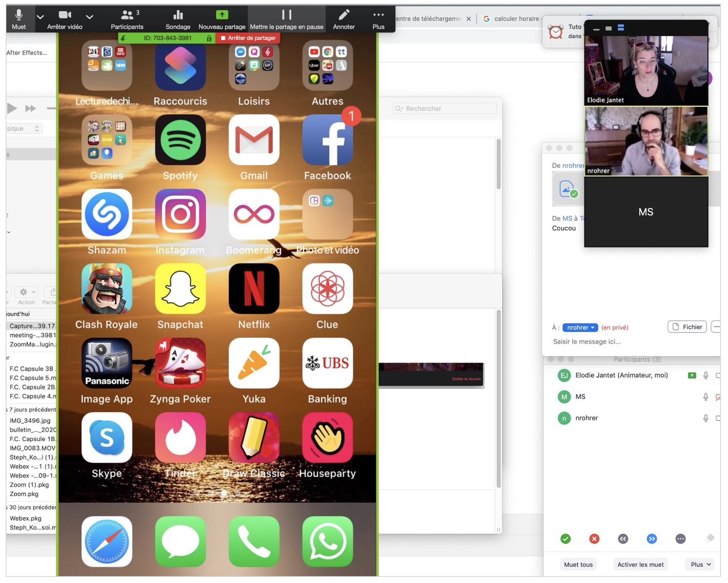Click the Annoter pencil tool
This screenshot has width=728, height=583.
pyautogui.click(x=344, y=19)
